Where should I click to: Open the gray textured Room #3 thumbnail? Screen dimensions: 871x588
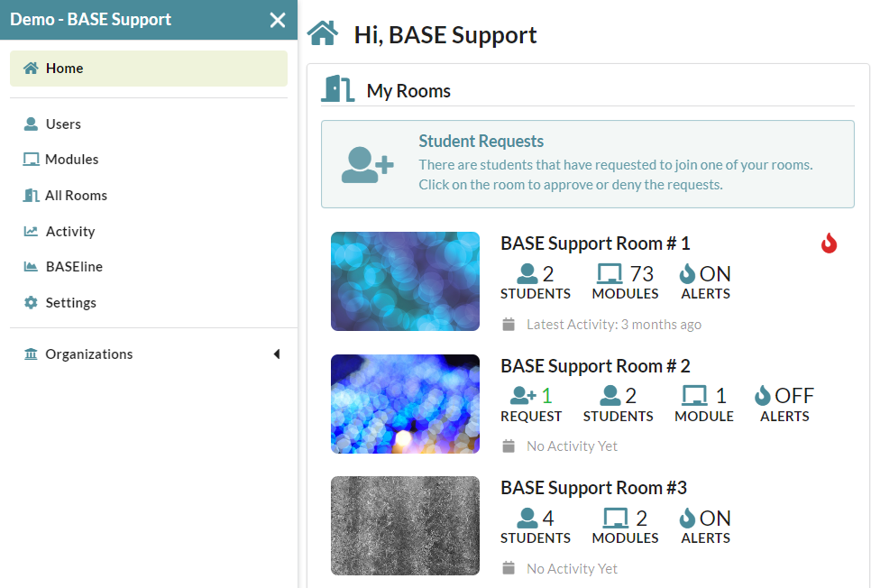tap(405, 525)
